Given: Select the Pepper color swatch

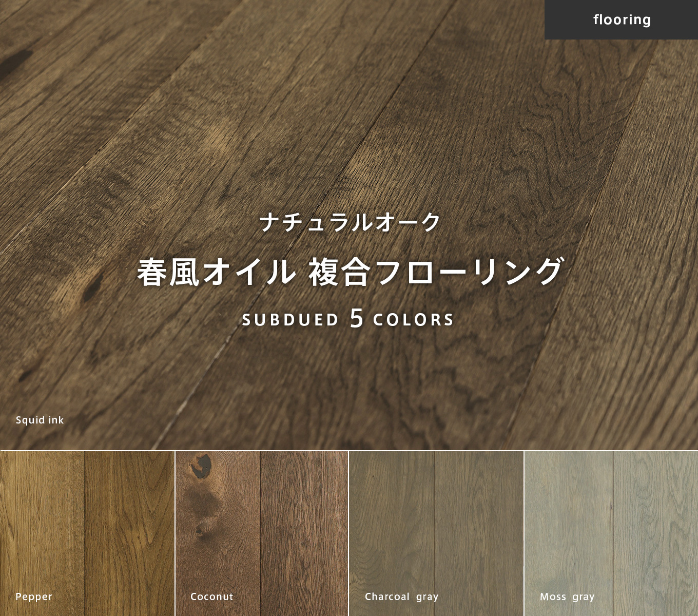Looking at the screenshot, I should (x=87, y=534).
